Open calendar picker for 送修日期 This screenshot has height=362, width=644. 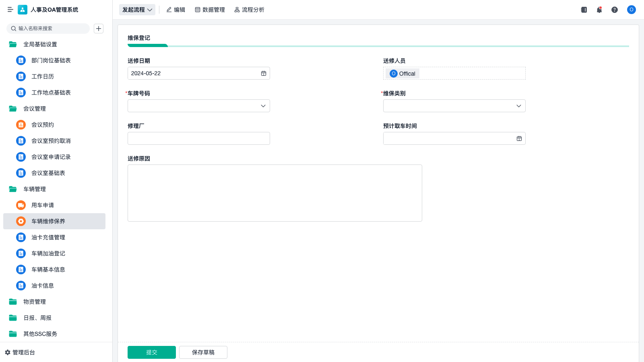coord(264,73)
